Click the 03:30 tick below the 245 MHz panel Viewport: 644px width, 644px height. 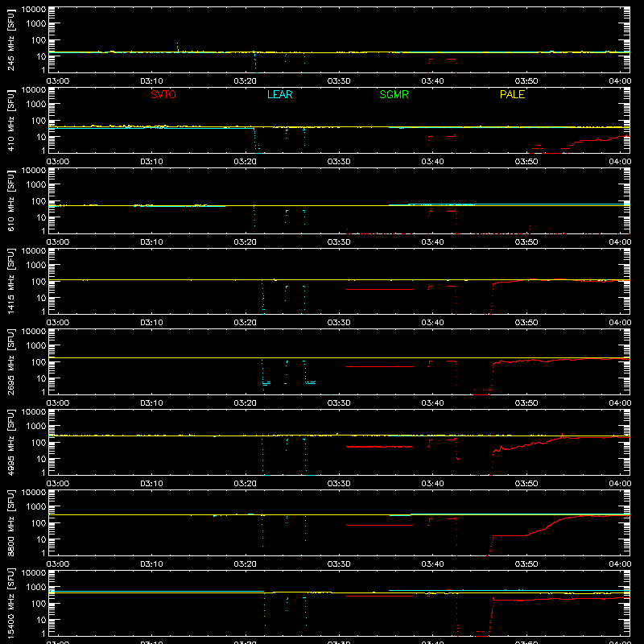point(339,81)
